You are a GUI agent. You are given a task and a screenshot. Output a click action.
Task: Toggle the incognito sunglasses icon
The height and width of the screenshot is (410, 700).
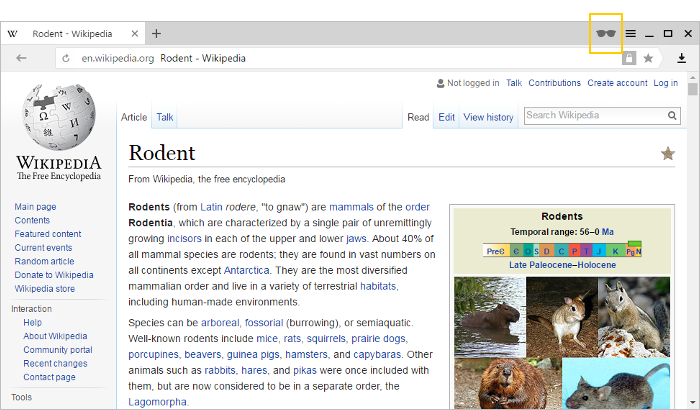[606, 33]
